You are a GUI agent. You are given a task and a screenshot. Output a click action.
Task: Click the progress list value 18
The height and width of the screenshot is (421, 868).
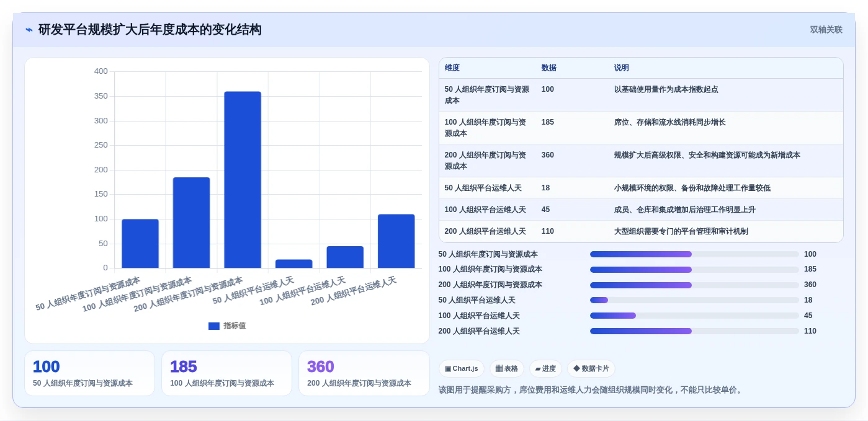point(808,300)
